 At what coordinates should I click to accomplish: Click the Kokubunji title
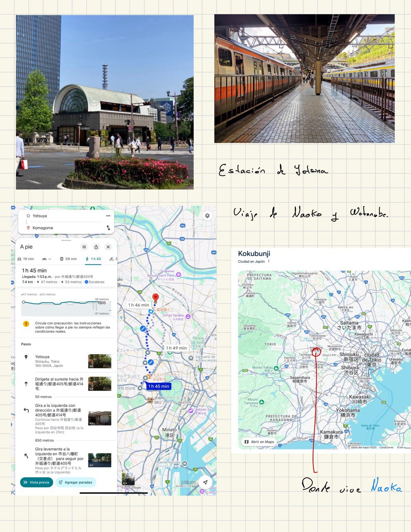coord(254,254)
